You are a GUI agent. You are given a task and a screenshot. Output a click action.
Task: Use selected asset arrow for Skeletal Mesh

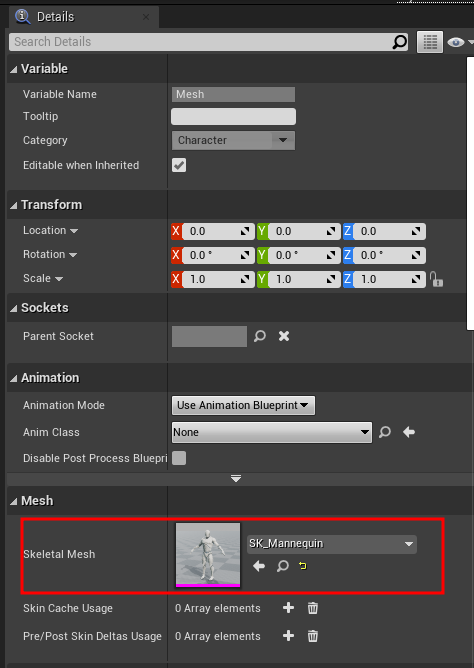pos(259,566)
